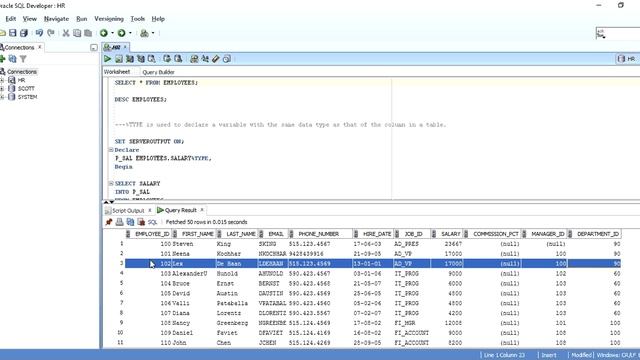Click the print icon in Query Result toolbar
The image size is (640, 360).
point(119,222)
